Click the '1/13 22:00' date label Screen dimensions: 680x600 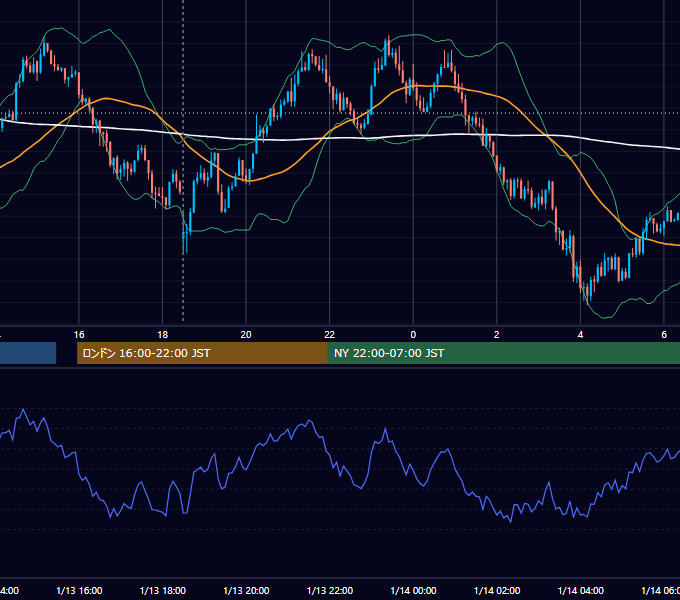coord(330,590)
